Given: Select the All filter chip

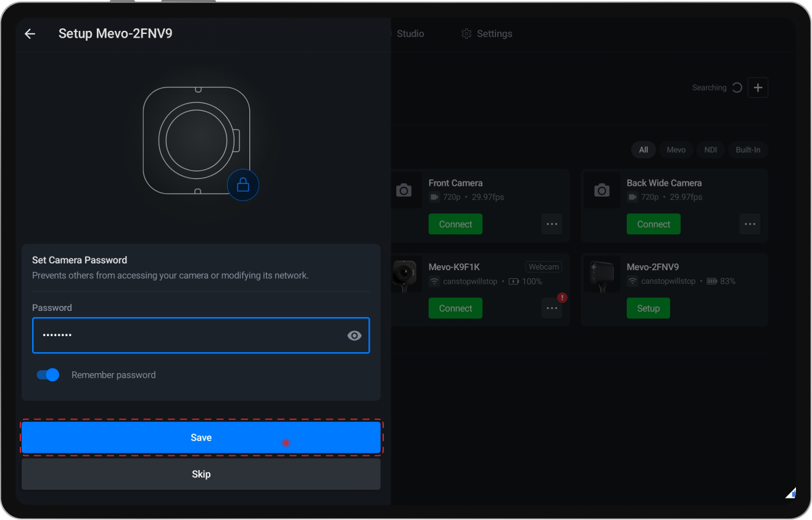Looking at the screenshot, I should pyautogui.click(x=644, y=150).
